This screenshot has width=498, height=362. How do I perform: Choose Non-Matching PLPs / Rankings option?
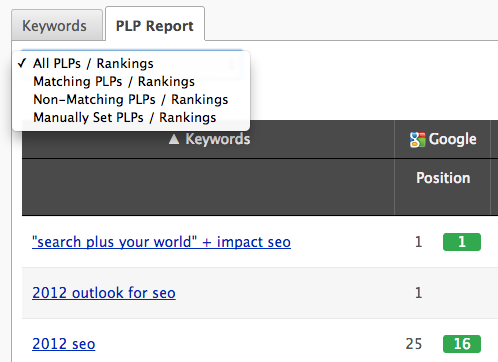pyautogui.click(x=131, y=99)
